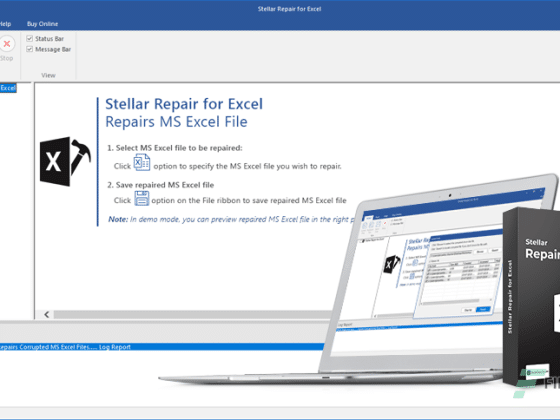Click the save floppy disk icon in instructions

[x=142, y=199]
